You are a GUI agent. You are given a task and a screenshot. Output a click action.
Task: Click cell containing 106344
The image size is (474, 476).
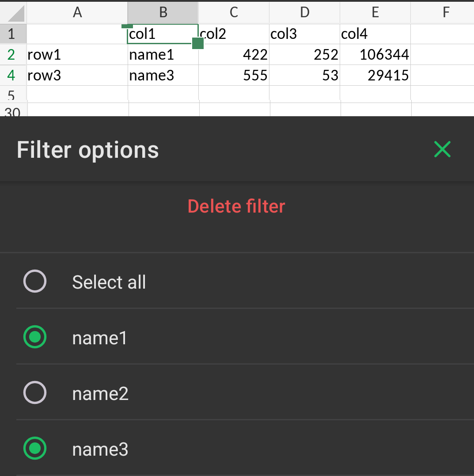(375, 55)
